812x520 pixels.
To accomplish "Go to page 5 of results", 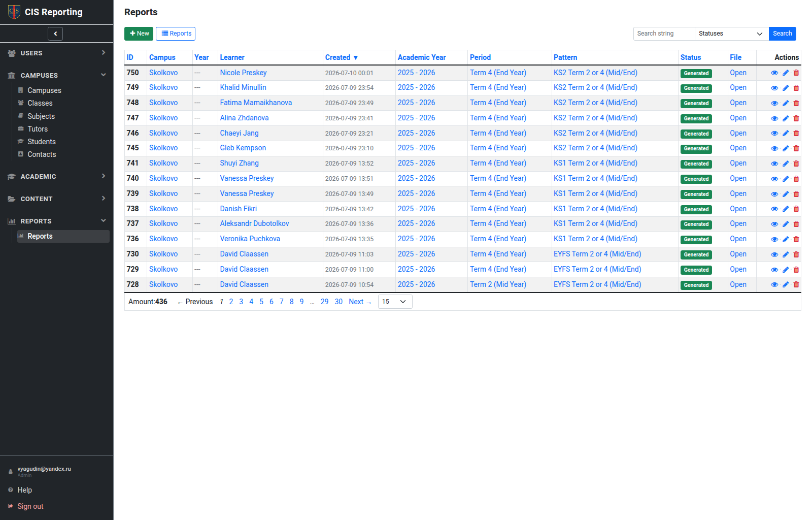I will [x=261, y=302].
